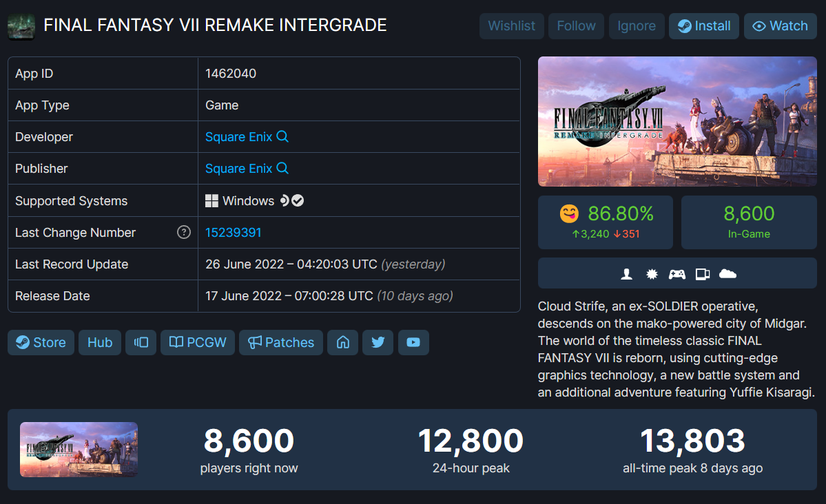Click the single-player person icon
The height and width of the screenshot is (504, 826).
(626, 274)
